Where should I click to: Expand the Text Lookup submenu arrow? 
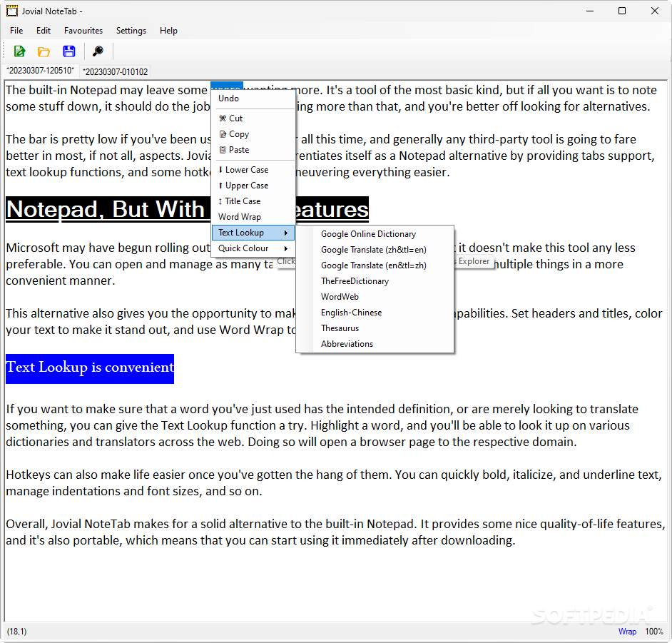[286, 233]
